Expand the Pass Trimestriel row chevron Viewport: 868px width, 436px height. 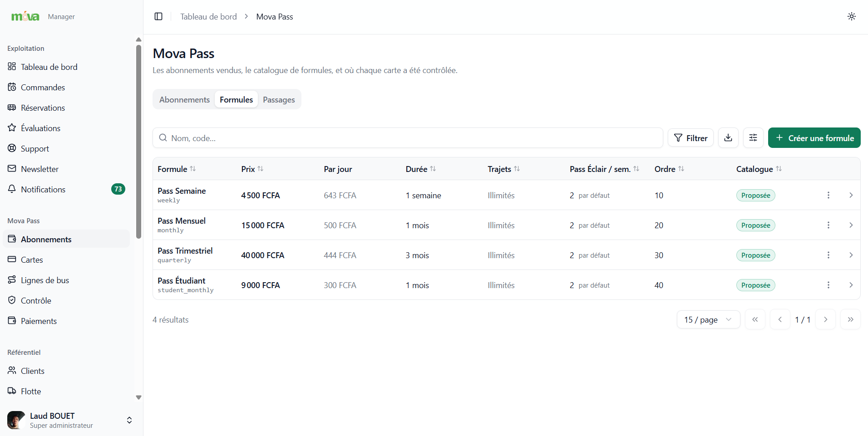(x=851, y=255)
